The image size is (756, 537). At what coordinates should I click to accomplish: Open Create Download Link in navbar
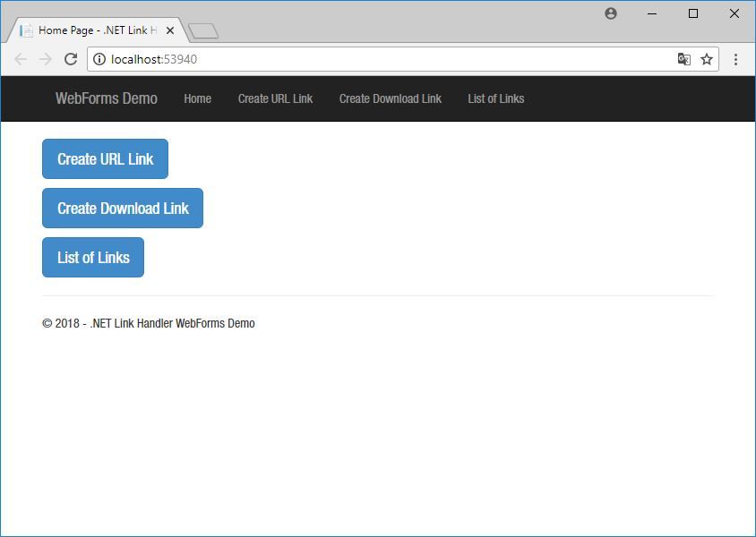[390, 98]
